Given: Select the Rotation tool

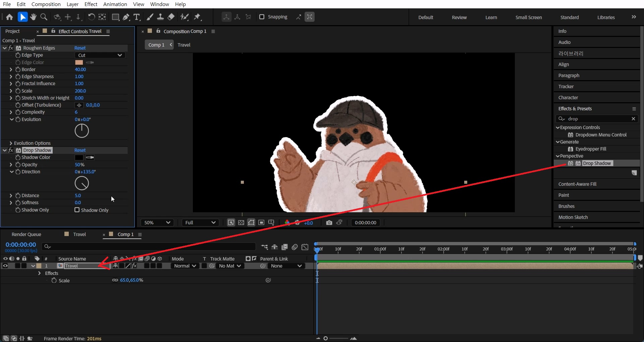Looking at the screenshot, I should click(x=91, y=17).
